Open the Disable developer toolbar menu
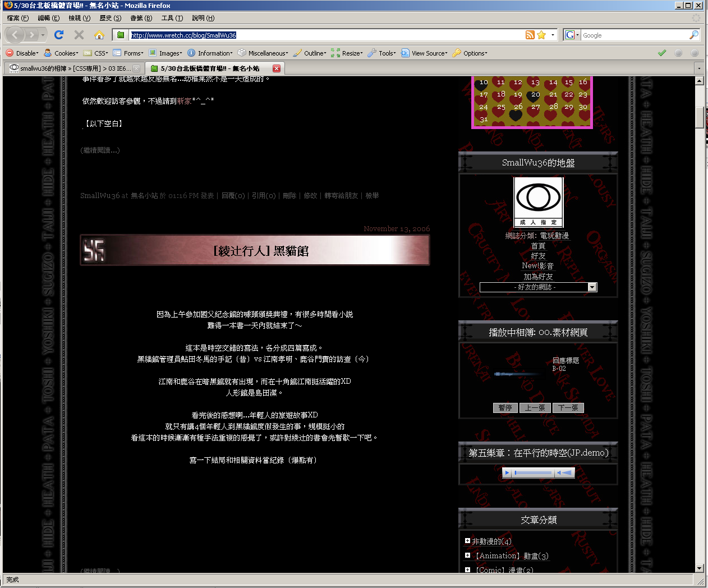 pyautogui.click(x=22, y=53)
